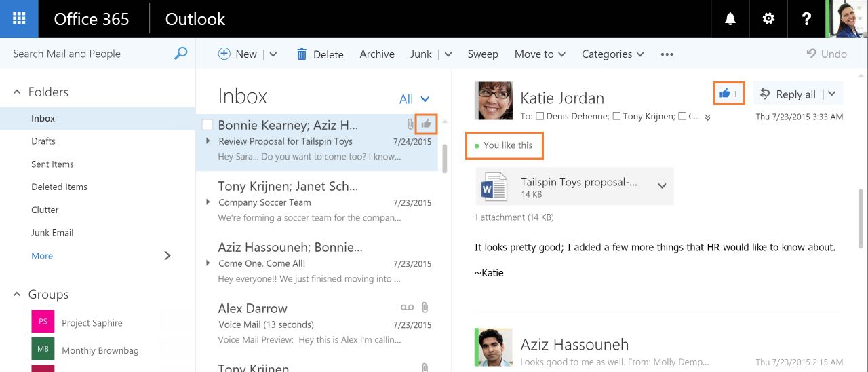Toggle the like button on Katie's message

[x=729, y=94]
